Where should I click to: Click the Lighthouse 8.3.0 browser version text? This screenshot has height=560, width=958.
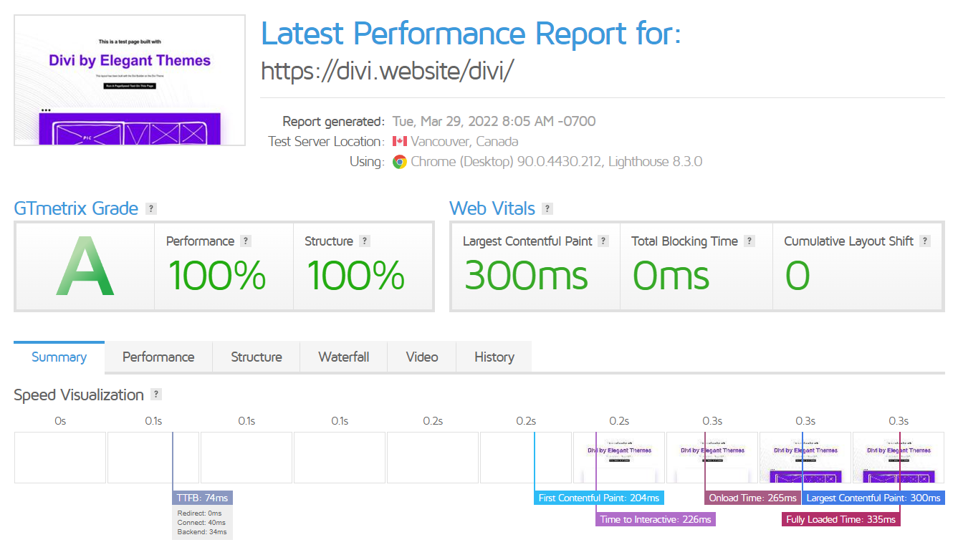click(x=656, y=162)
